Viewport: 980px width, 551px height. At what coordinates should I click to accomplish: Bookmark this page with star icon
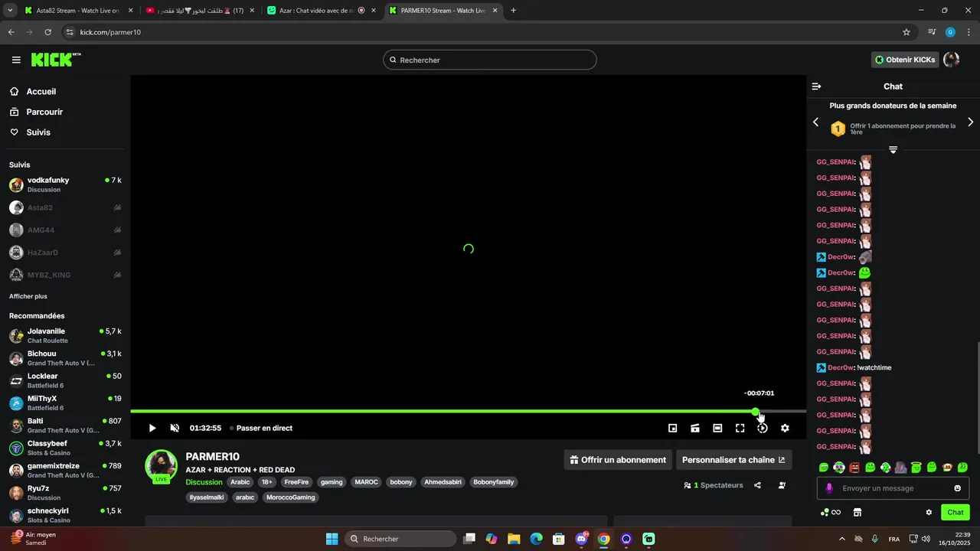point(906,32)
